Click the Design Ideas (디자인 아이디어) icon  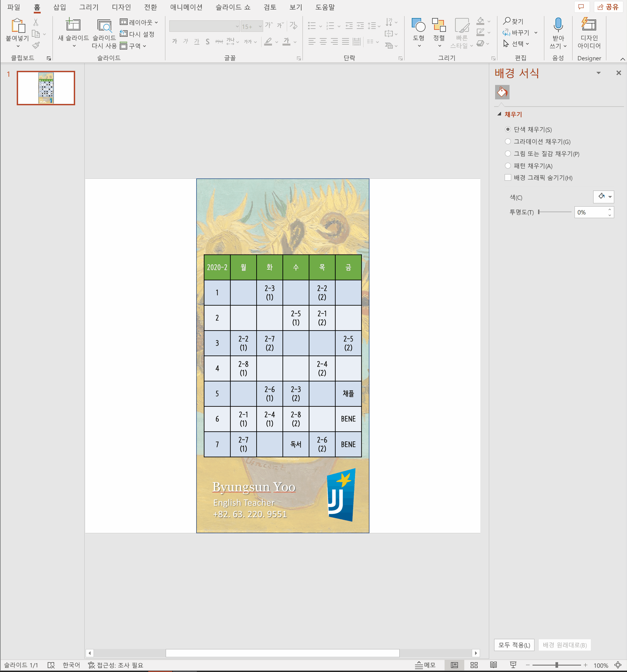589,25
